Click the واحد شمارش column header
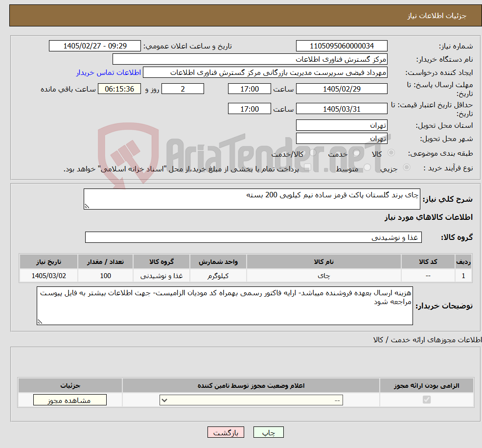Image resolution: width=482 pixels, height=448 pixels. (x=218, y=261)
